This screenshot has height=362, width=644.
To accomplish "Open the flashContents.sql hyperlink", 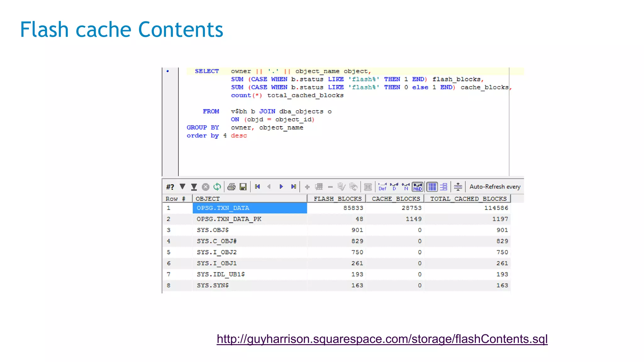I will click(382, 339).
